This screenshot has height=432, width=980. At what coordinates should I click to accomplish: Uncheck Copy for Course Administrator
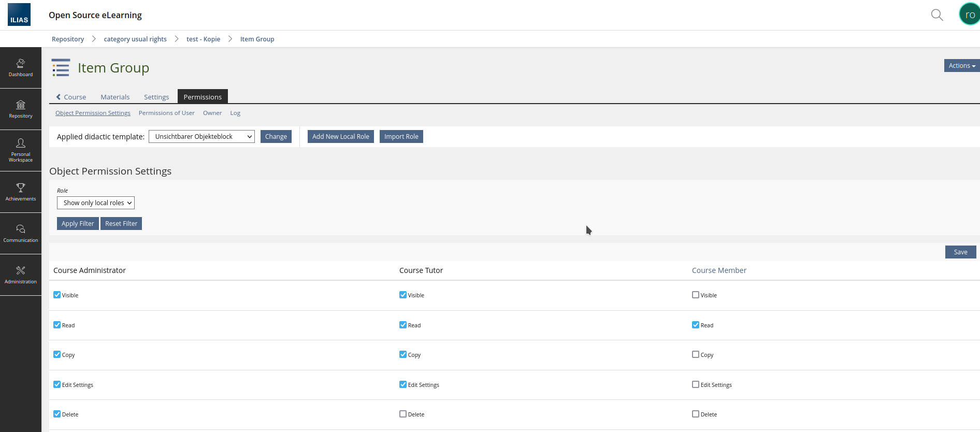[x=57, y=355]
